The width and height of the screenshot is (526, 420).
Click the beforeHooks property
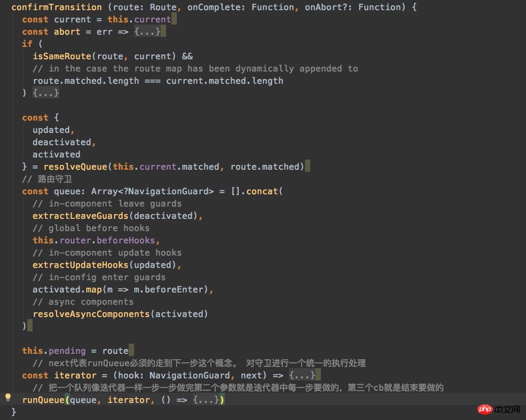(125, 240)
